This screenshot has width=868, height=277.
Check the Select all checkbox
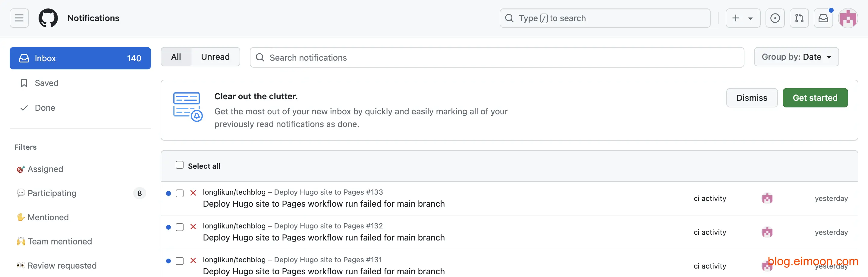(x=180, y=165)
